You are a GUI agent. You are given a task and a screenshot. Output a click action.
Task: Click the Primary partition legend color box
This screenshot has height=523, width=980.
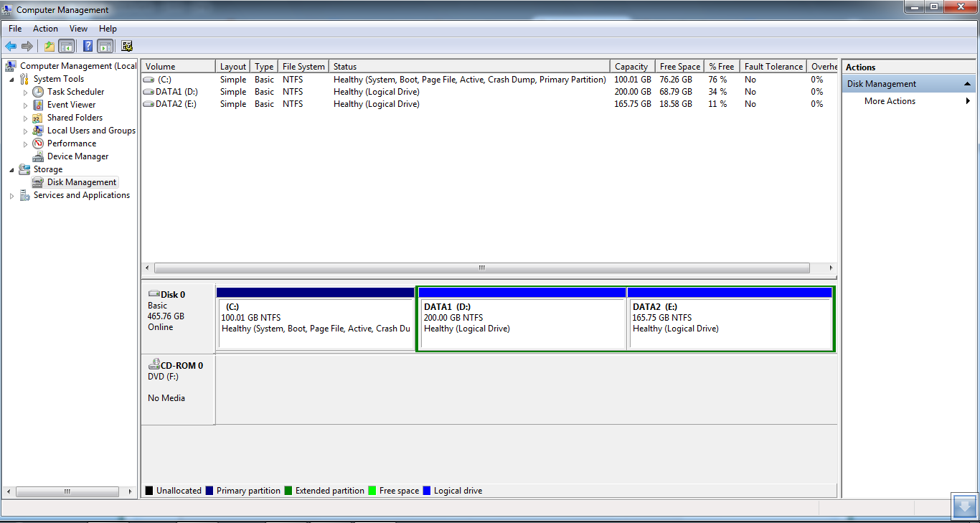pyautogui.click(x=209, y=491)
